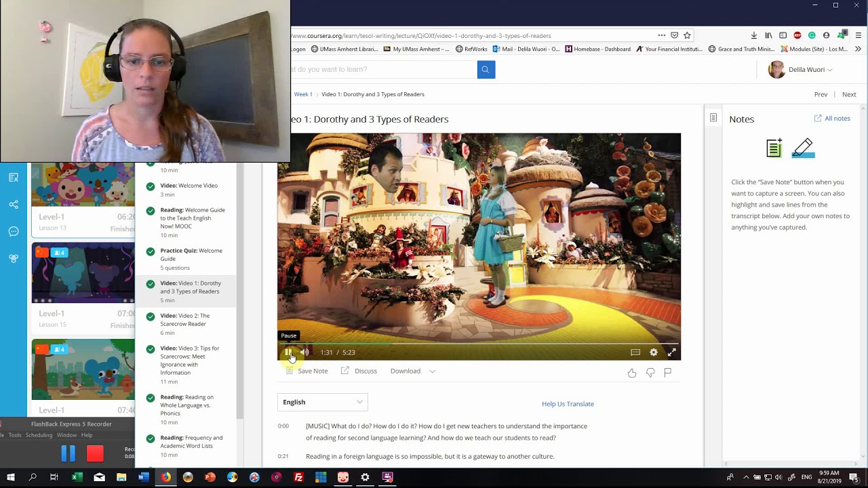Open Video 3: Tips for Scarecrows
The width and height of the screenshot is (868, 488).
[186, 365]
